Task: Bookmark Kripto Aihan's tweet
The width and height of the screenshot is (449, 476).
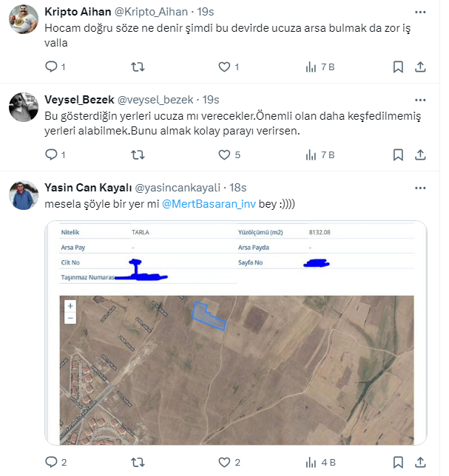Action: click(x=398, y=67)
